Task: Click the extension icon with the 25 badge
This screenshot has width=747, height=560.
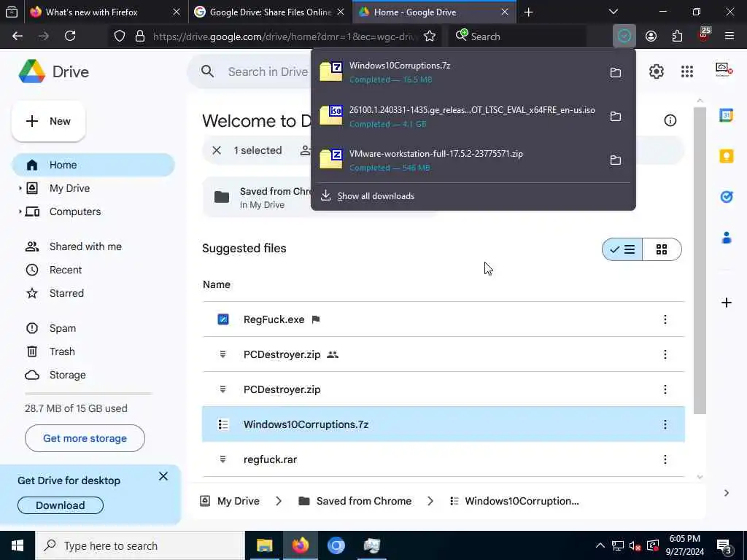Action: pyautogui.click(x=704, y=35)
